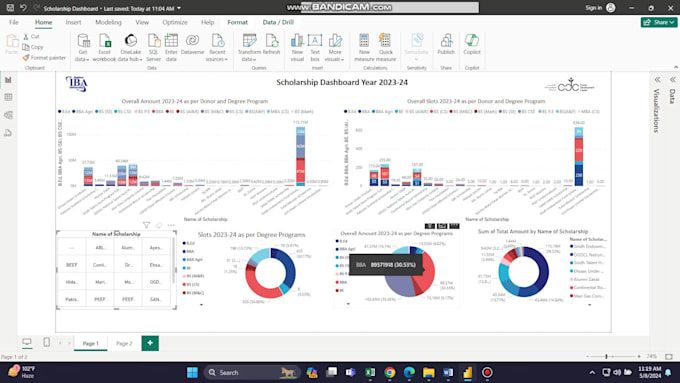Add a Text box to report
This screenshot has width=680, height=383.
tap(315, 48)
